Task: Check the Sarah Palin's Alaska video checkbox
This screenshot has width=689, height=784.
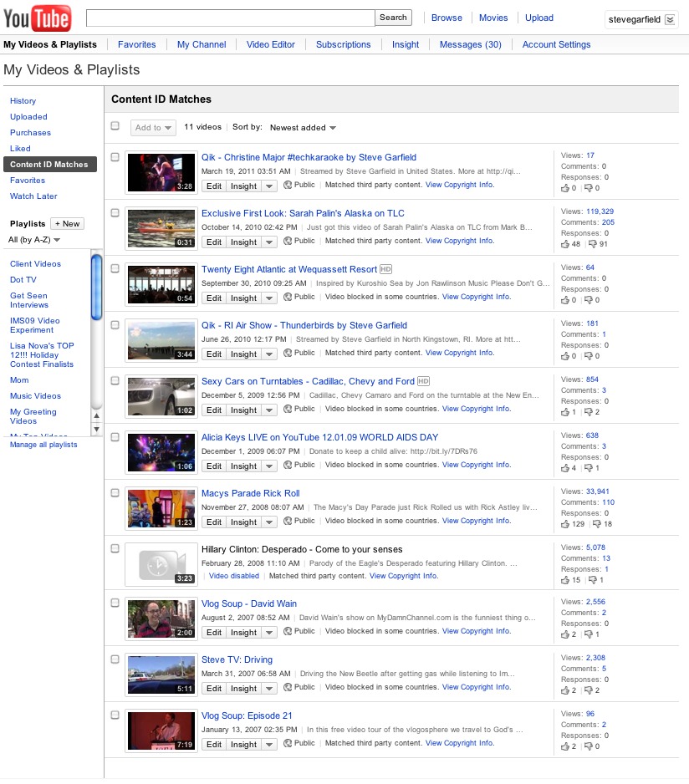Action: pyautogui.click(x=115, y=213)
